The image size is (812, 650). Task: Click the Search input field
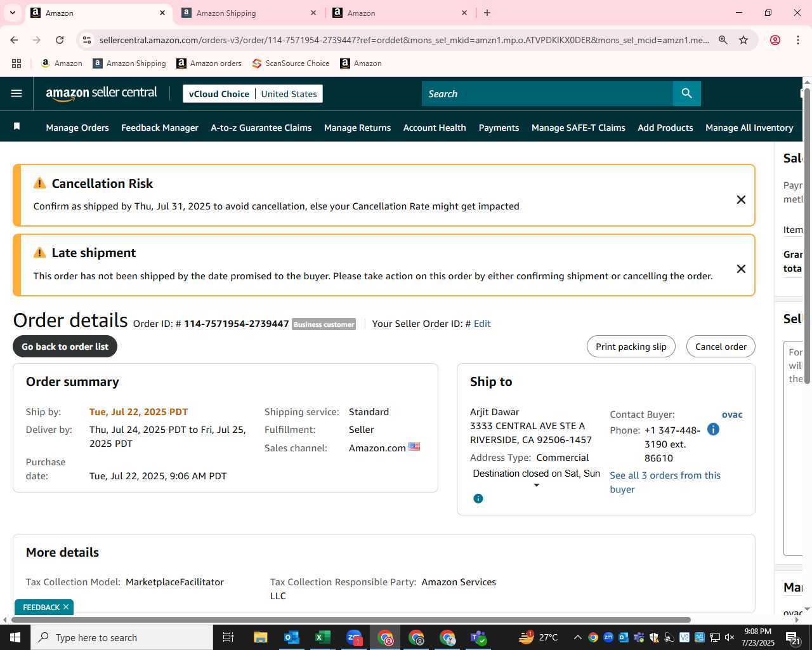(x=547, y=93)
